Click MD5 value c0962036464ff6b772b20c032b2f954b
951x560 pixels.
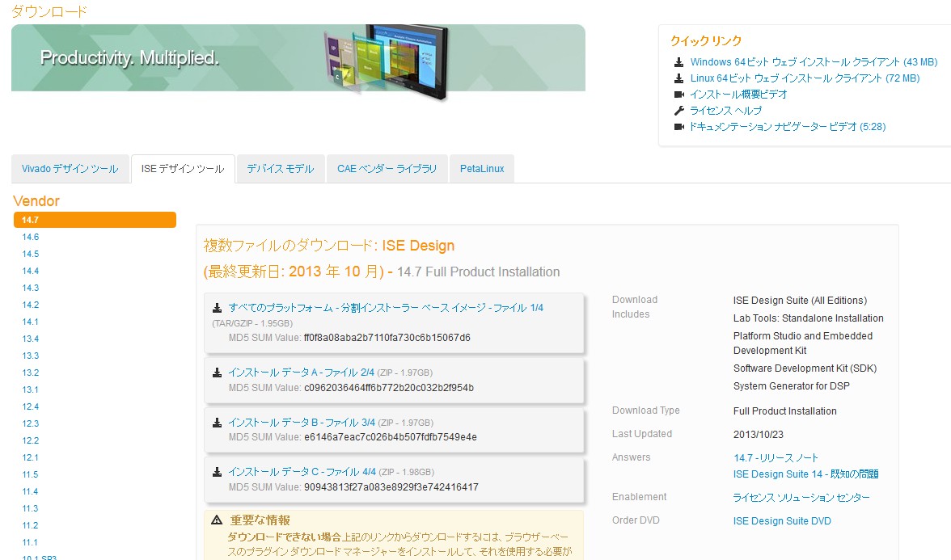click(x=389, y=388)
